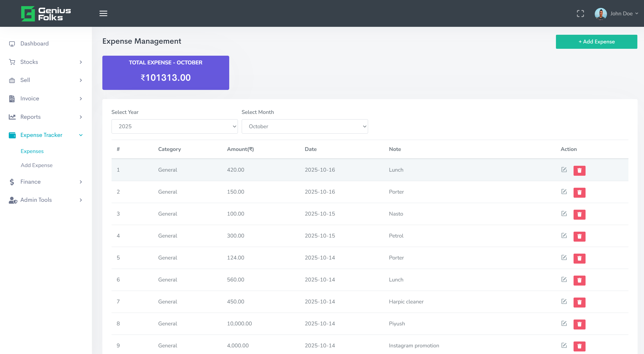Screen dimensions: 644x354
Task: Click the fullscreen toggle icon
Action: pos(581,13)
